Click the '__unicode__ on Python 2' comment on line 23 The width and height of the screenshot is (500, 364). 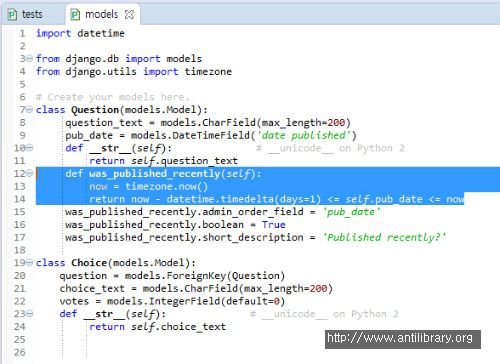(x=324, y=314)
